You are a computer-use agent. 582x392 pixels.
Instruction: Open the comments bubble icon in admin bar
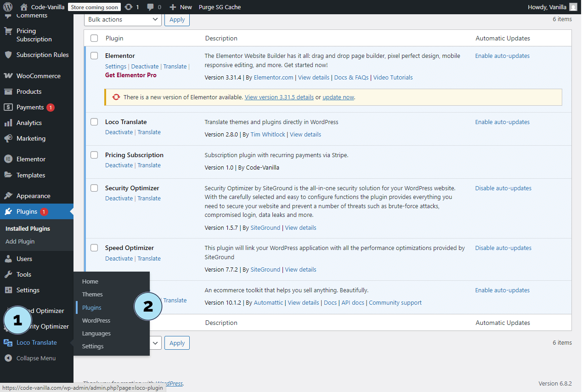[151, 7]
